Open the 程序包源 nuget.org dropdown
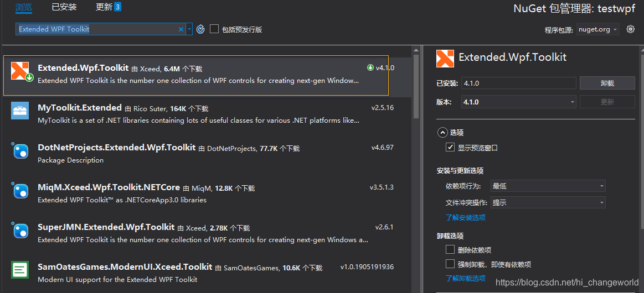The width and height of the screenshot is (644, 293). 597,29
